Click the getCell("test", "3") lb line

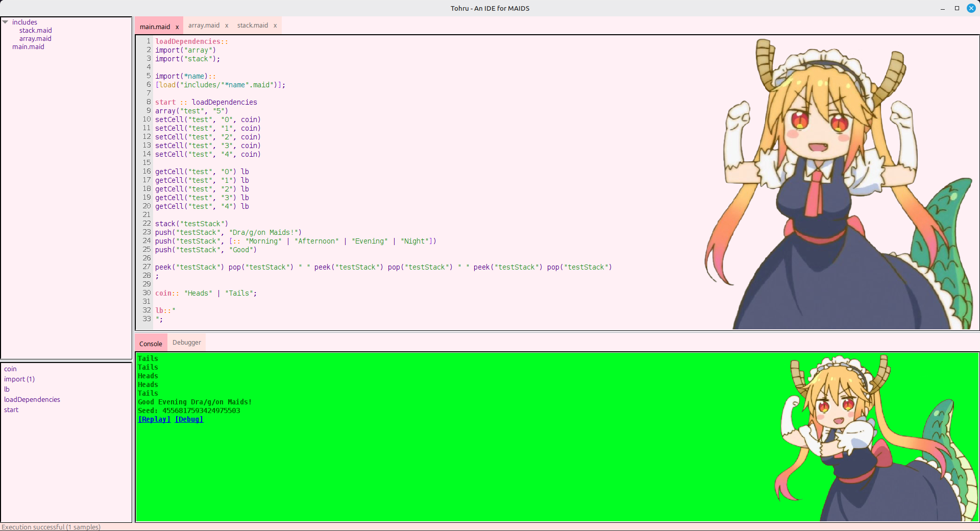202,198
